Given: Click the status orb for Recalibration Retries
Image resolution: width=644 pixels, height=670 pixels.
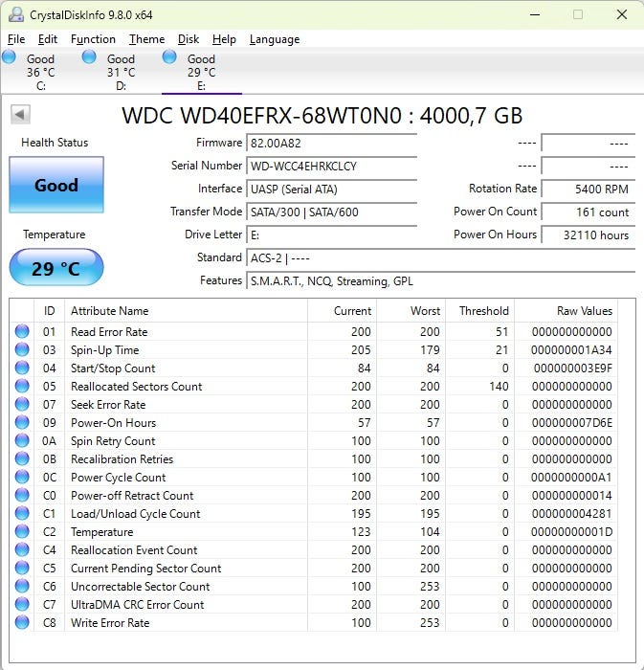Looking at the screenshot, I should tap(22, 458).
